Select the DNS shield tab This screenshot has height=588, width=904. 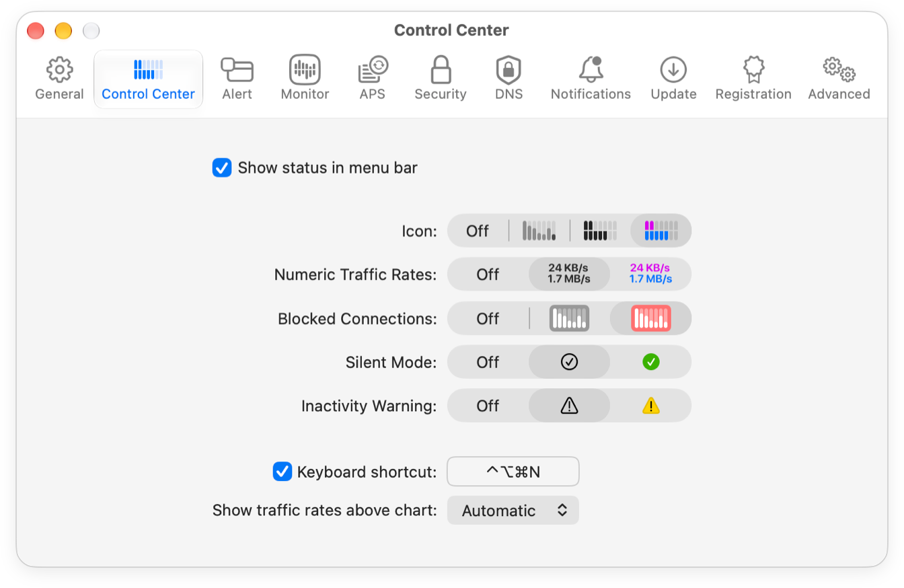509,79
